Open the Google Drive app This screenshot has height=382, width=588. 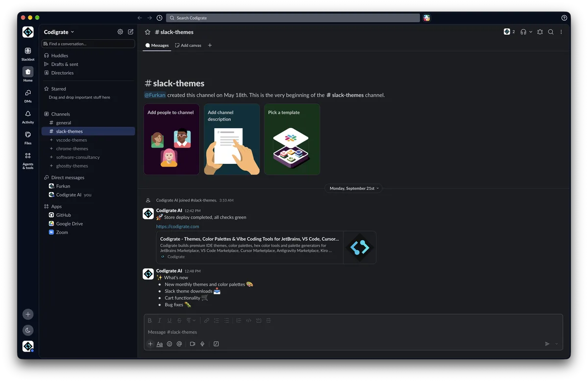click(88, 224)
